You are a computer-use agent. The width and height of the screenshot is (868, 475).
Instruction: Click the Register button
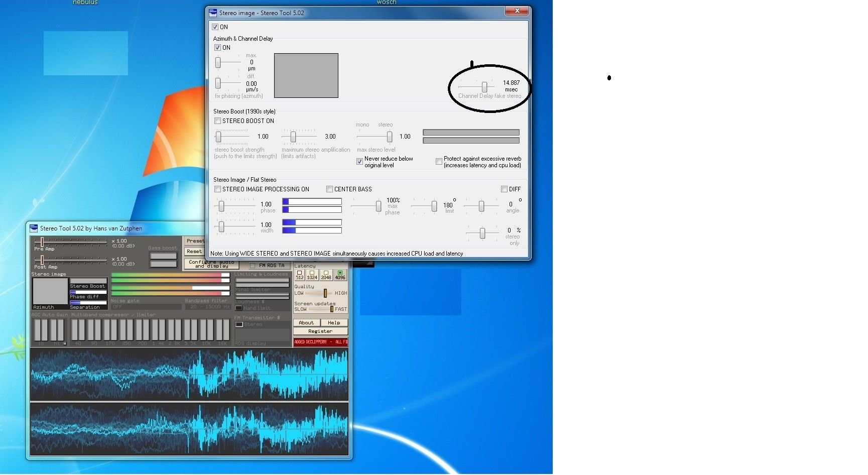coord(320,331)
